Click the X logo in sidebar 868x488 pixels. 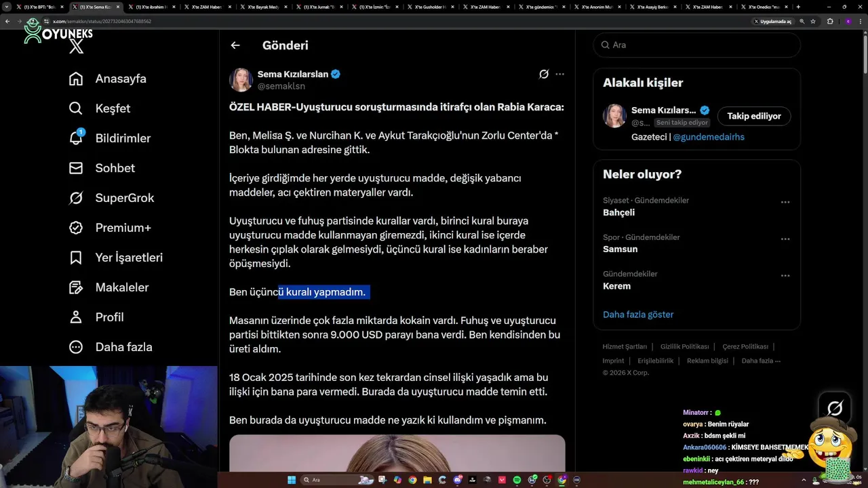77,46
